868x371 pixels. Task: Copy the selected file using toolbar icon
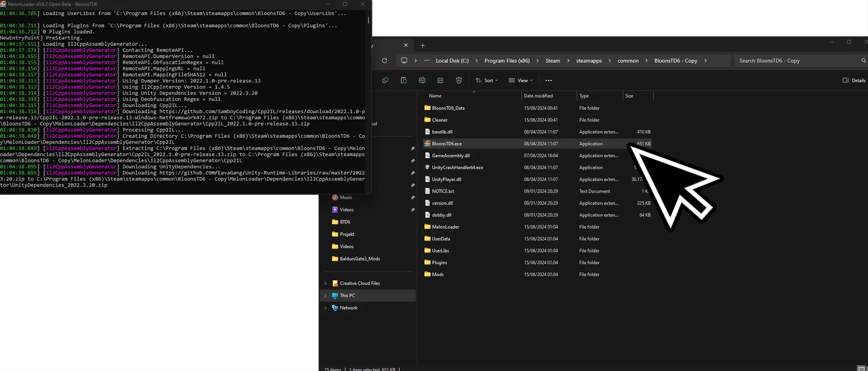tap(385, 81)
